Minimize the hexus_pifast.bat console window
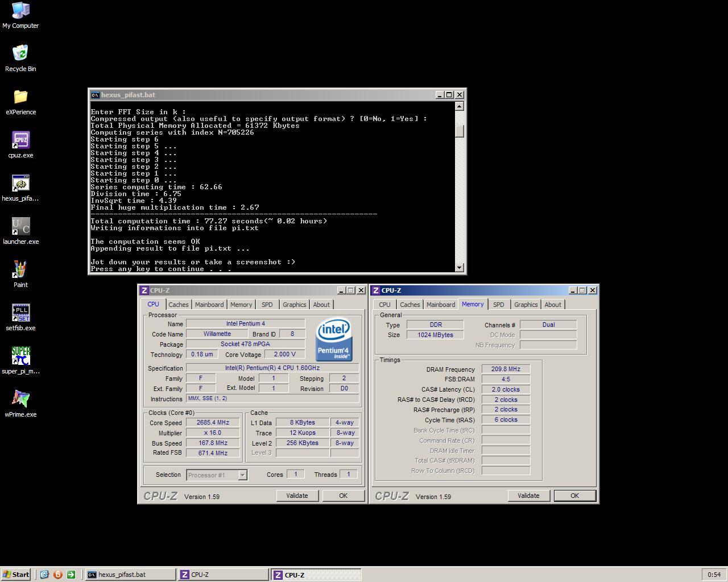 (x=440, y=95)
